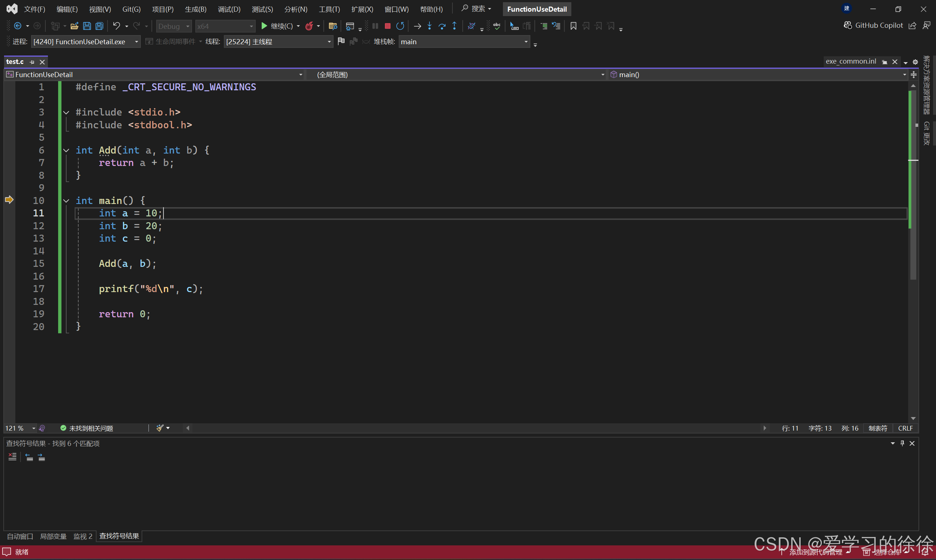The height and width of the screenshot is (560, 936).
Task: Toggle auto-hide pin on find results panel
Action: pyautogui.click(x=902, y=443)
